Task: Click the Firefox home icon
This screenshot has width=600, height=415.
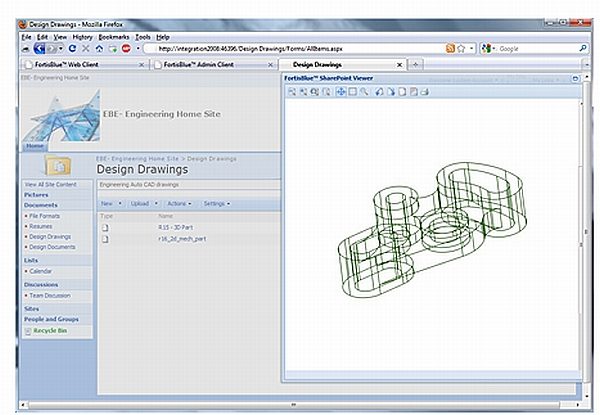Action: [99, 49]
